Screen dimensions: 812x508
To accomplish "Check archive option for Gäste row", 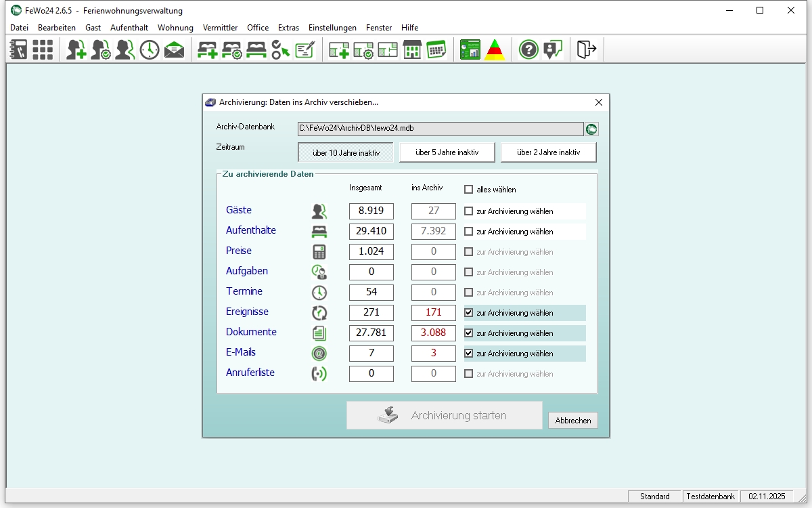I will [x=469, y=211].
